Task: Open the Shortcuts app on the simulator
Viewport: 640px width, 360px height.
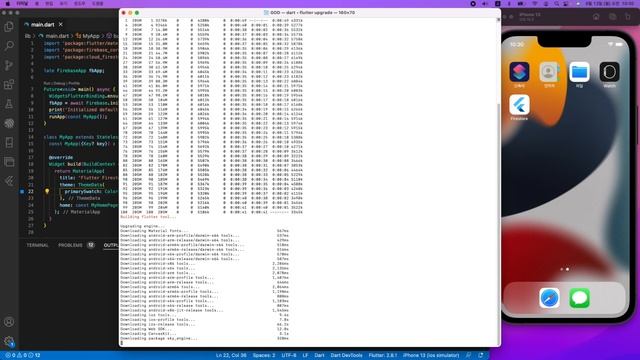Action: tap(519, 72)
